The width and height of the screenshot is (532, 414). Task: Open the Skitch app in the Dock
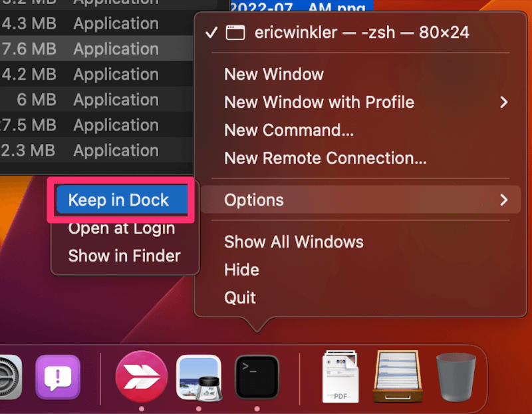(x=142, y=376)
